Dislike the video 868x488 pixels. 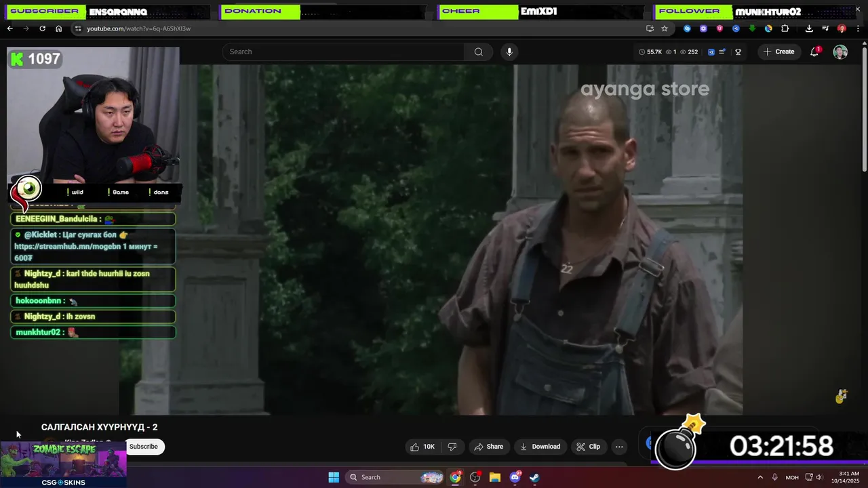tap(452, 447)
